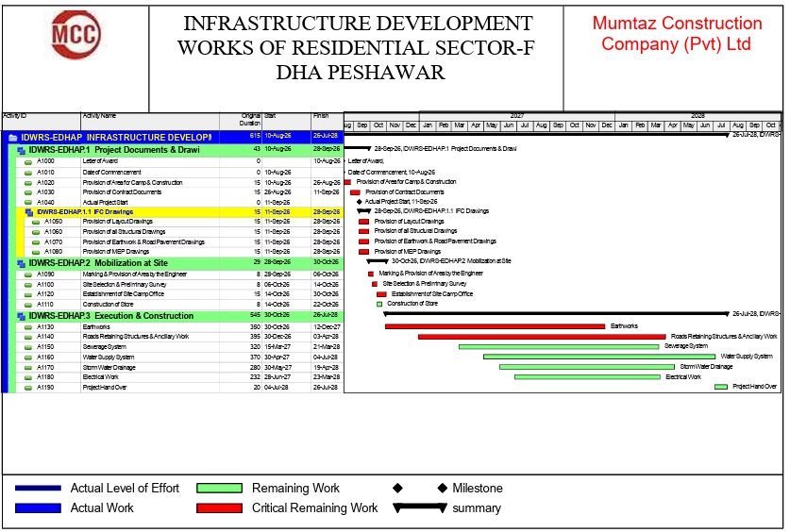Click the Actual Project Start milestone diamond in Gantt
The image size is (790, 532).
[x=360, y=202]
